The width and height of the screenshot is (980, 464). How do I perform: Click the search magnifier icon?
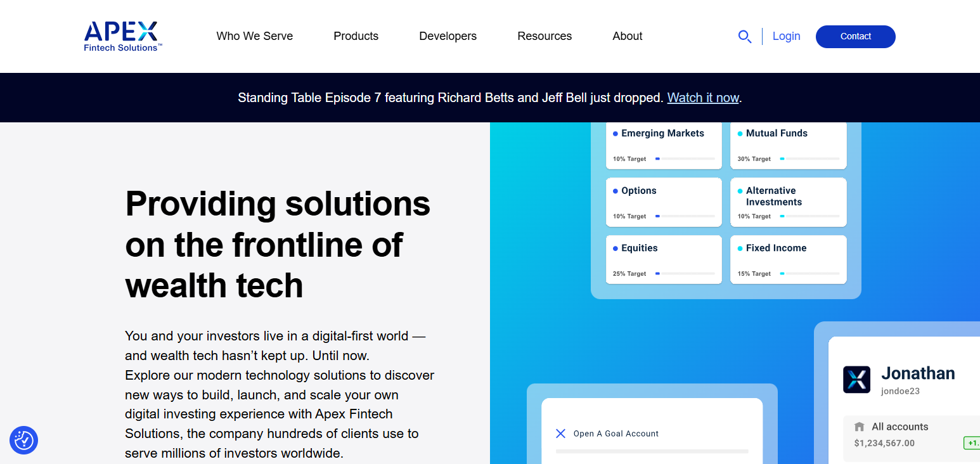point(745,37)
